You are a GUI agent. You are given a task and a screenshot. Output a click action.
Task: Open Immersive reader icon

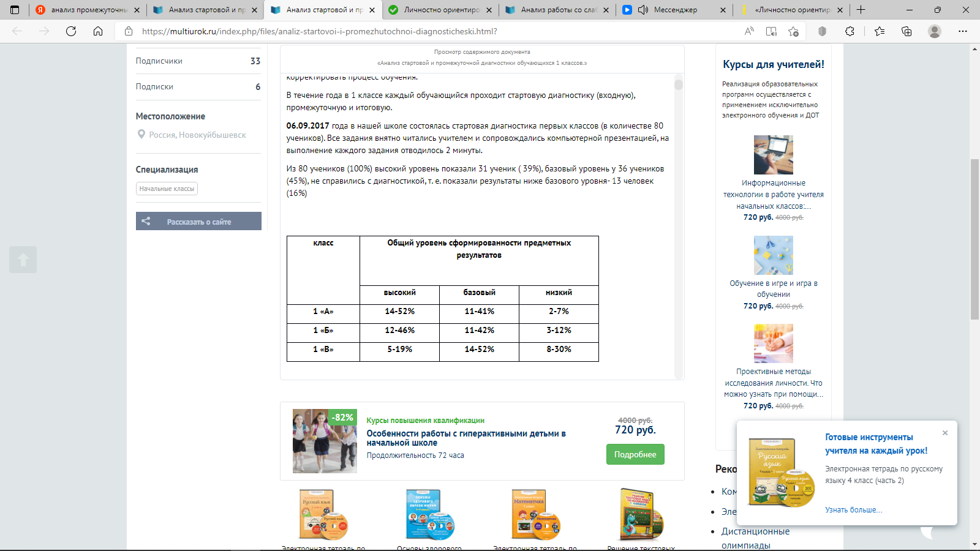pos(771,31)
